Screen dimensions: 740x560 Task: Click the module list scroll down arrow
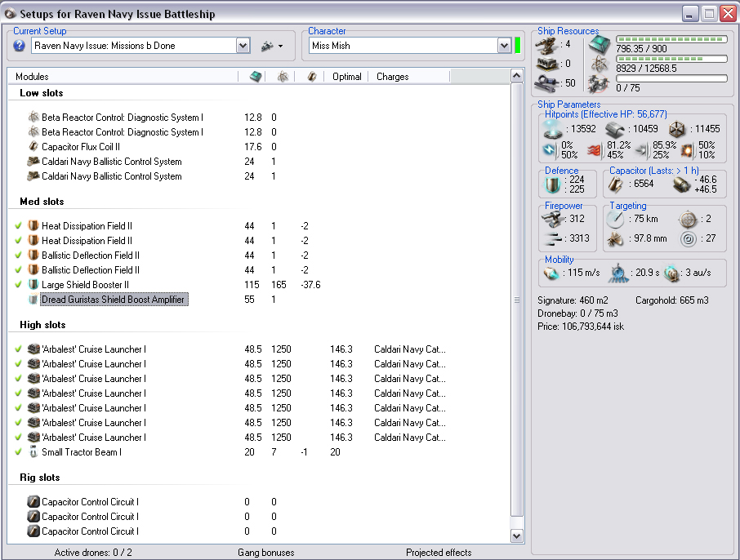pyautogui.click(x=517, y=536)
